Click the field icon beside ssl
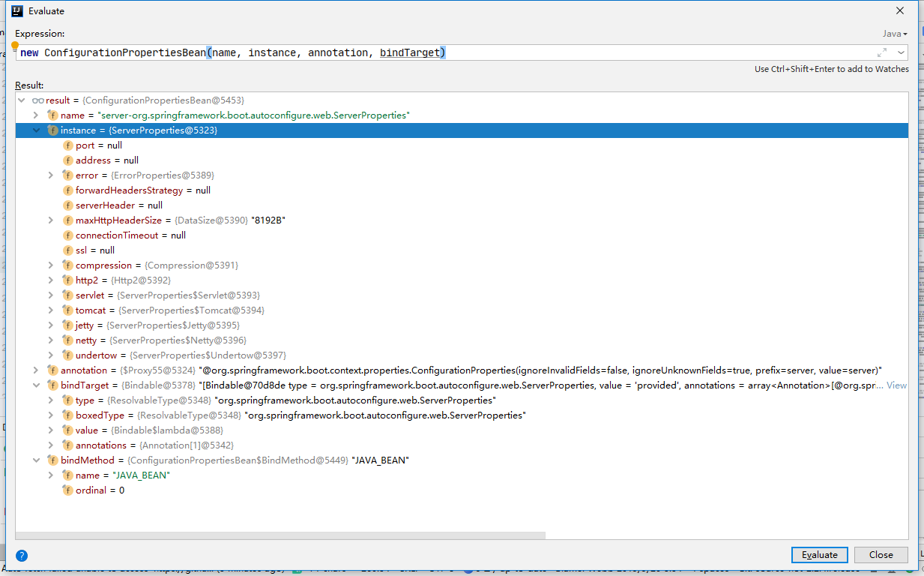 (67, 250)
